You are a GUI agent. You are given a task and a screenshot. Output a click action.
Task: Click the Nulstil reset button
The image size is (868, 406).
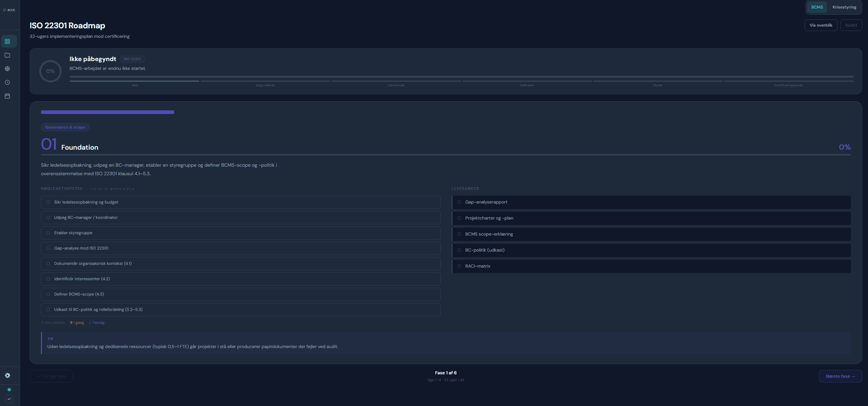[851, 25]
